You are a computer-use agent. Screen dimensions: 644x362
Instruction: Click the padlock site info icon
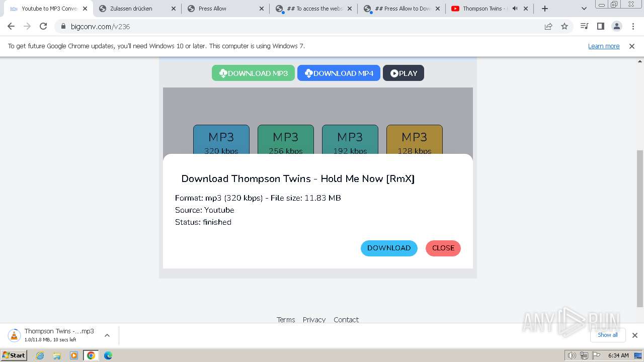pos(63,26)
